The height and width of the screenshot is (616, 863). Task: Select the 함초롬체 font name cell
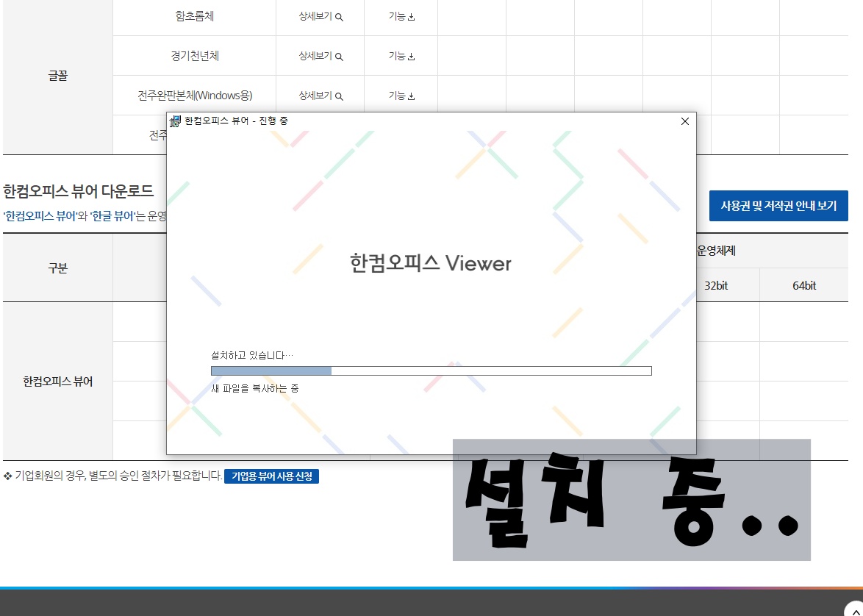(x=194, y=16)
